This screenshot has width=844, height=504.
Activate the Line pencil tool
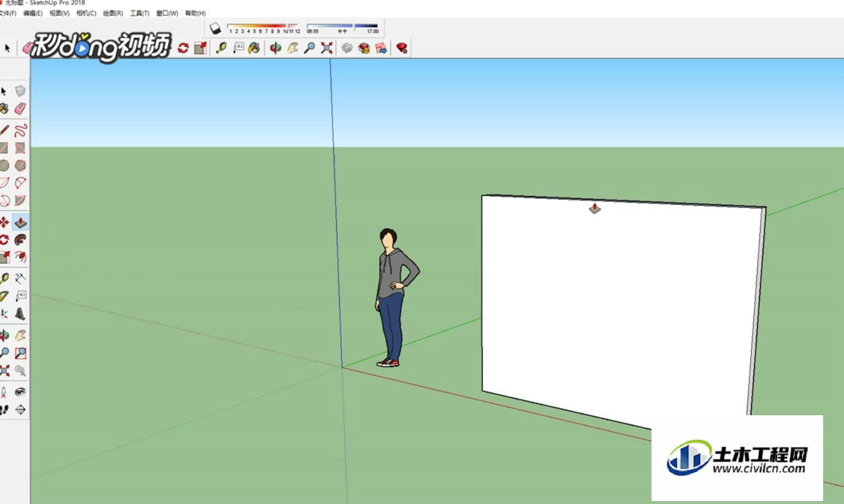pyautogui.click(x=4, y=130)
